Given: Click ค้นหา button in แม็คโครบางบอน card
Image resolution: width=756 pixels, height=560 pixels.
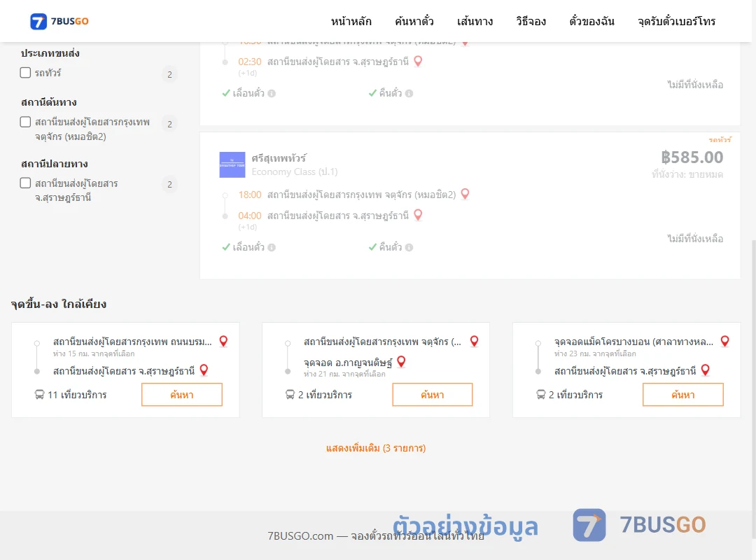Looking at the screenshot, I should (x=683, y=395).
